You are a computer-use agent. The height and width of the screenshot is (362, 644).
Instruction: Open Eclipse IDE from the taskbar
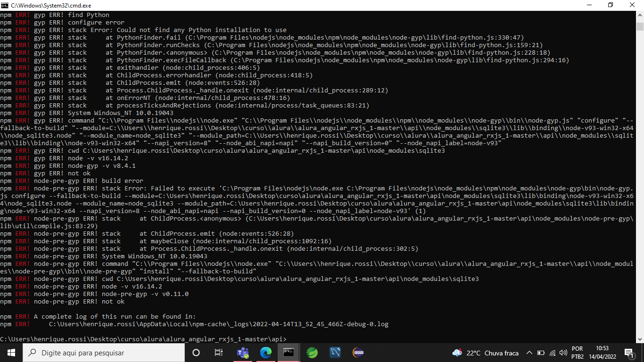point(358,353)
